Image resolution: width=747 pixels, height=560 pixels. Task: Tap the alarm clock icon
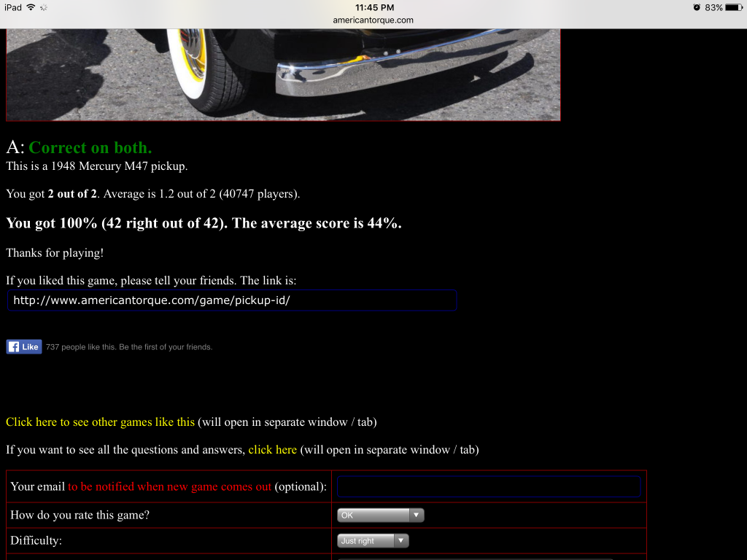pyautogui.click(x=697, y=7)
